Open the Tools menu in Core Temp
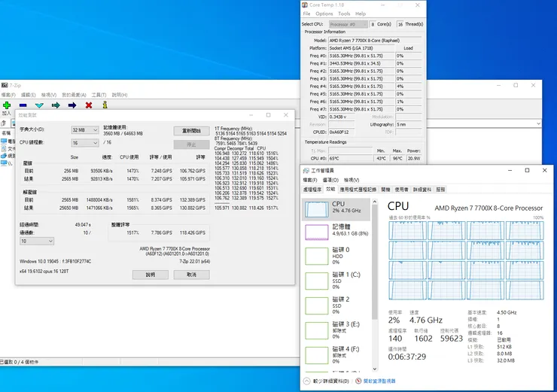This screenshot has width=557, height=392. [x=344, y=14]
